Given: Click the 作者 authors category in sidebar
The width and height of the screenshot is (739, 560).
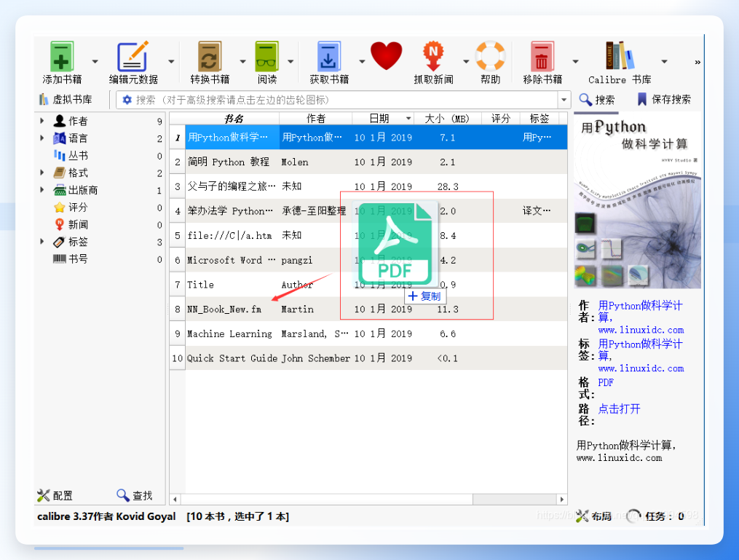Looking at the screenshot, I should (78, 121).
